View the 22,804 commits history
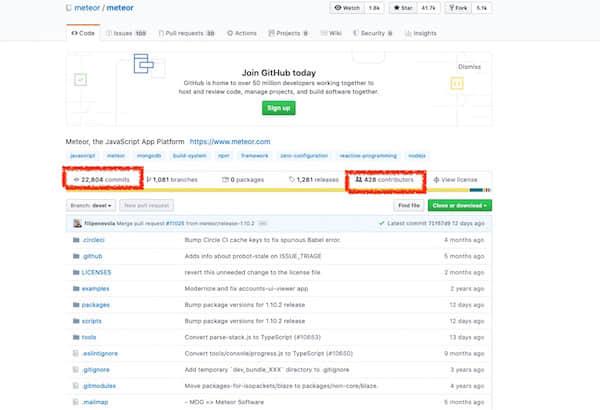 [x=104, y=180]
